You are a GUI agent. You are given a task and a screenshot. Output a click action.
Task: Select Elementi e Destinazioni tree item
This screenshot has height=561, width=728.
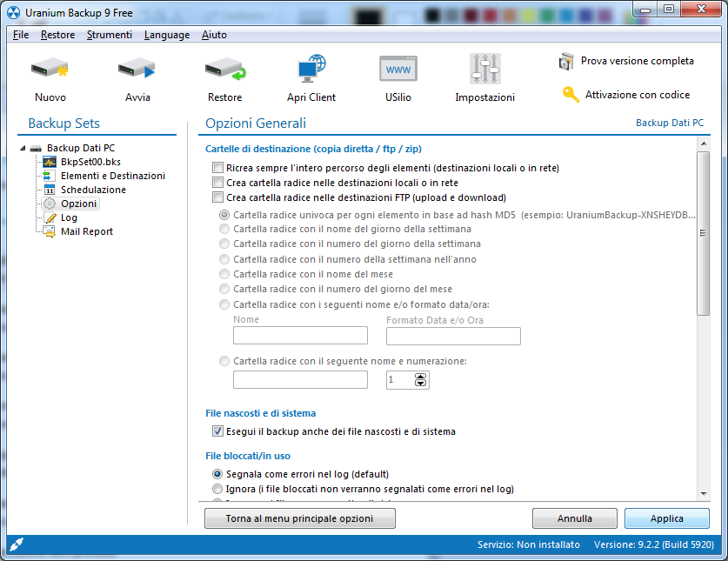(113, 176)
